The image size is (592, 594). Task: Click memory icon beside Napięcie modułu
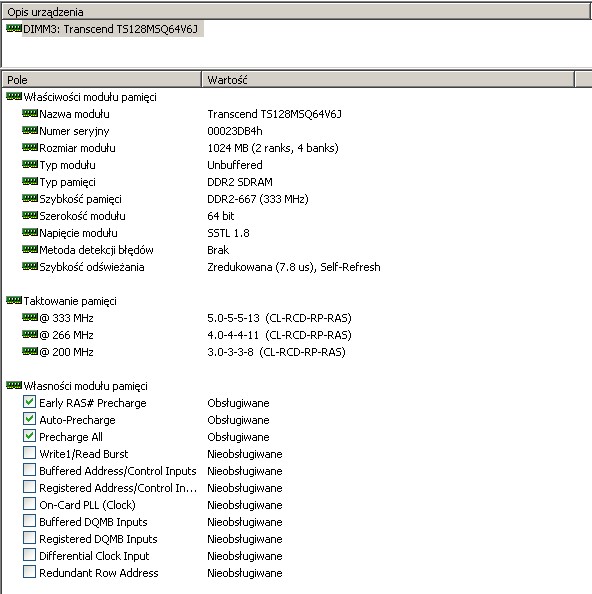click(30, 233)
